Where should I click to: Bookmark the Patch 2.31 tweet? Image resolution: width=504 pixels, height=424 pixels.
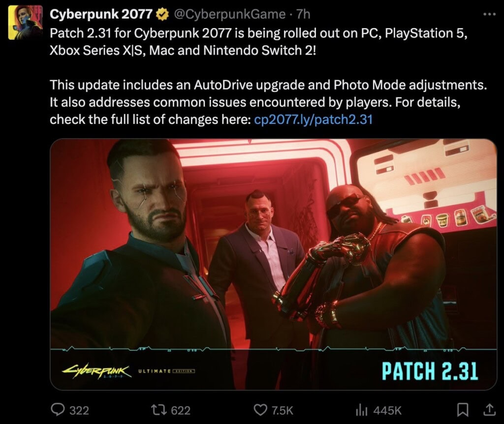point(463,410)
